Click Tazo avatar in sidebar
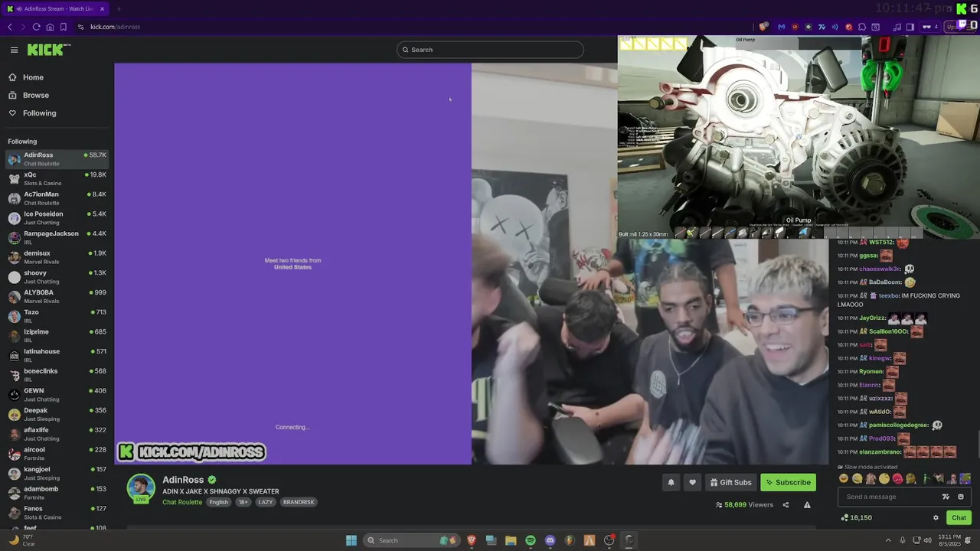This screenshot has height=551, width=980. [14, 316]
